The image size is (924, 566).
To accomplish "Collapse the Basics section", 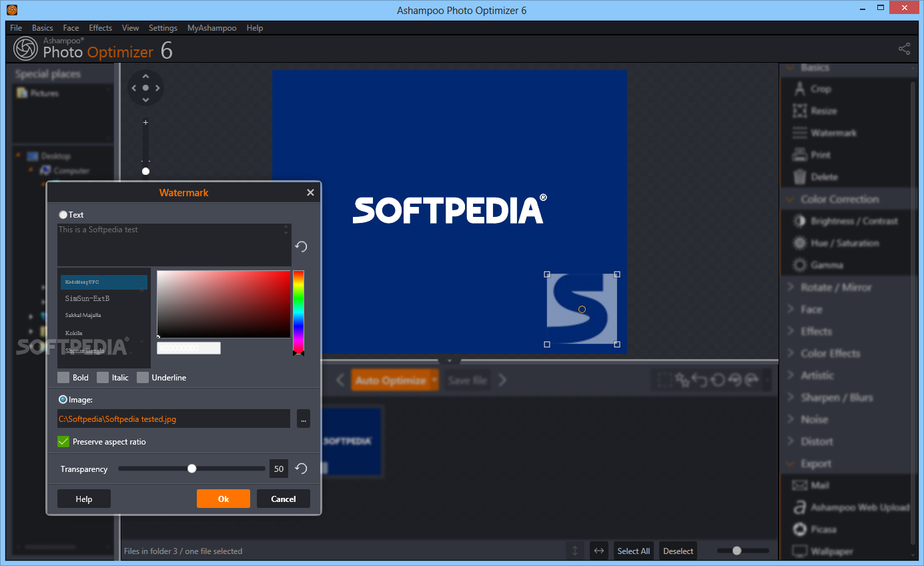I will [x=791, y=67].
